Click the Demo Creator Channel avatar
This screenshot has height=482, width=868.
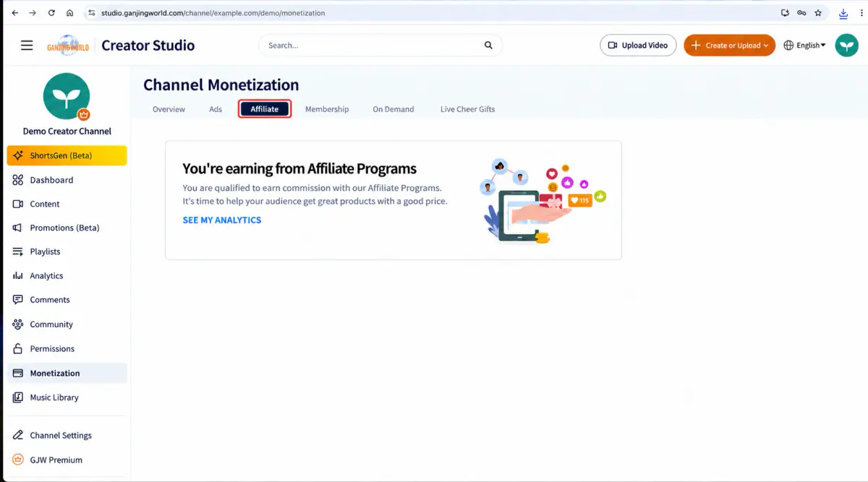pyautogui.click(x=67, y=96)
